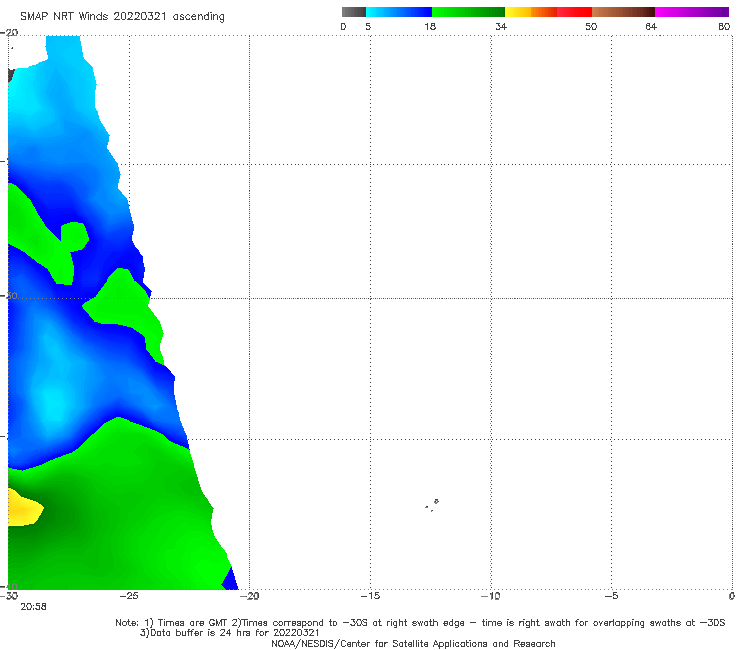Screen dimensions: 740x650
Task: Click the swath time label '20:58'
Action: (34, 607)
